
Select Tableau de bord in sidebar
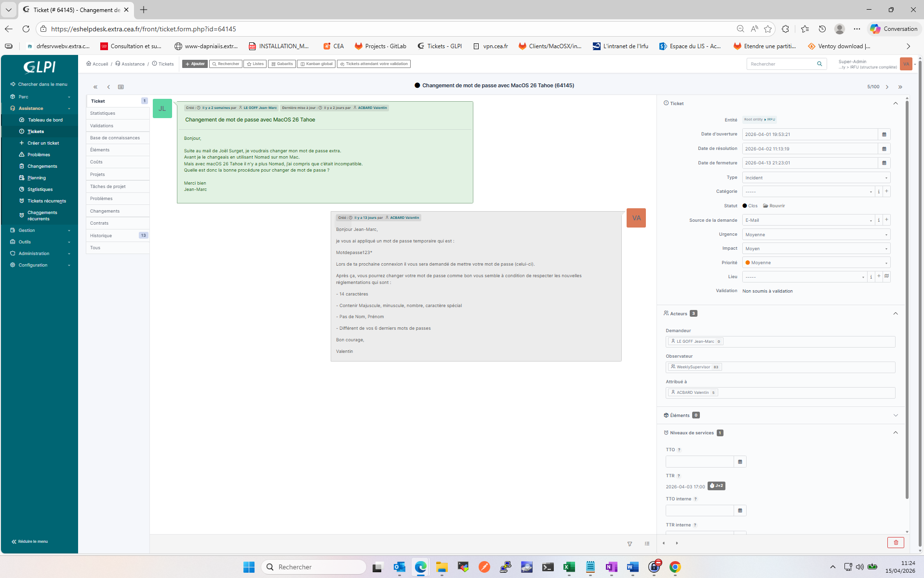click(x=45, y=120)
